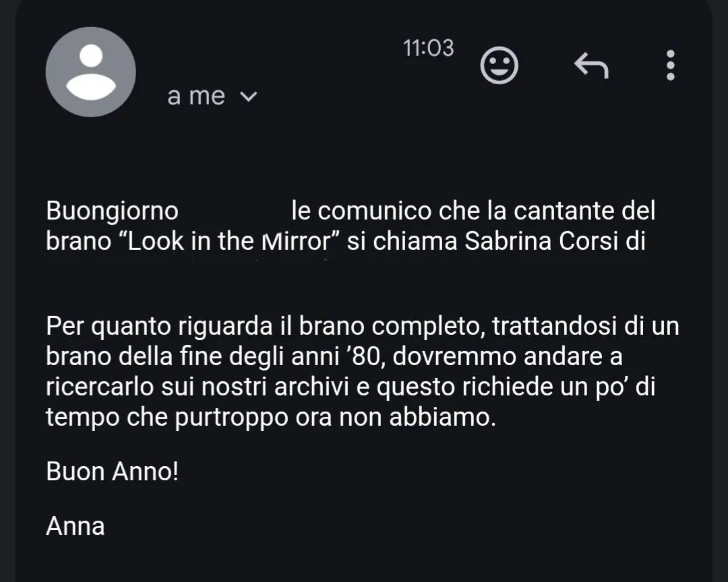Screen dimensions: 728x582
Task: Tap the "a me" recipient label
Action: click(196, 96)
